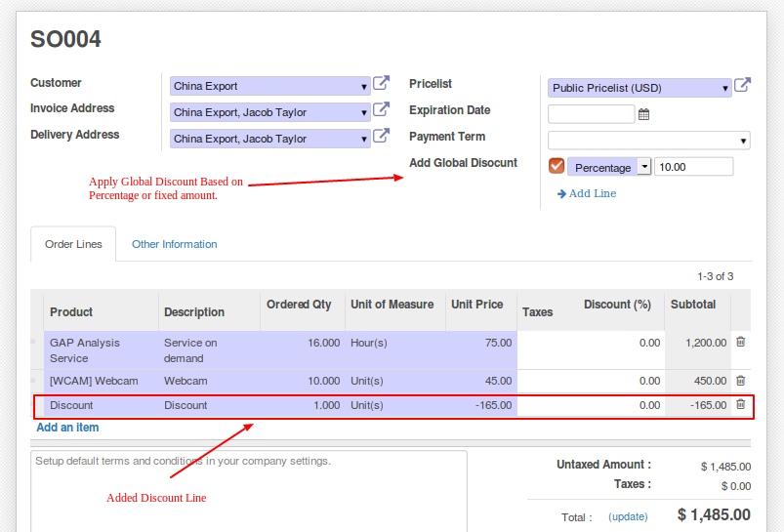Delete GAP Analysis Service line
The image size is (784, 532).
740,343
